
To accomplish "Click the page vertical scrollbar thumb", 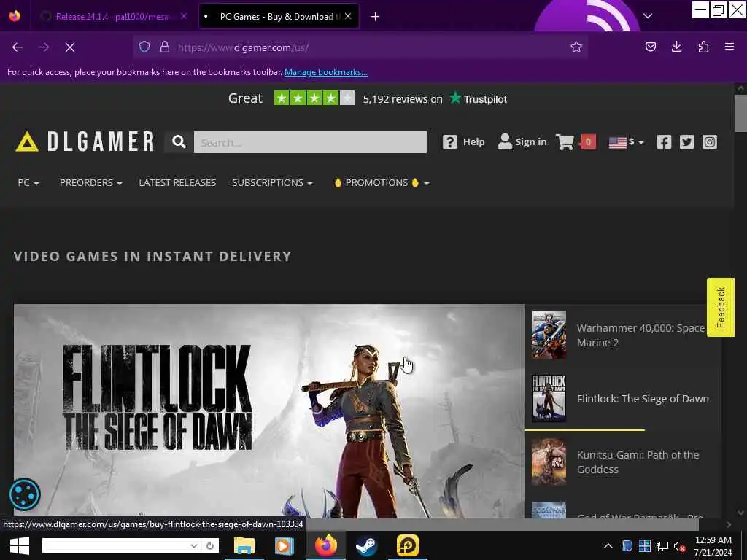I will [x=740, y=113].
